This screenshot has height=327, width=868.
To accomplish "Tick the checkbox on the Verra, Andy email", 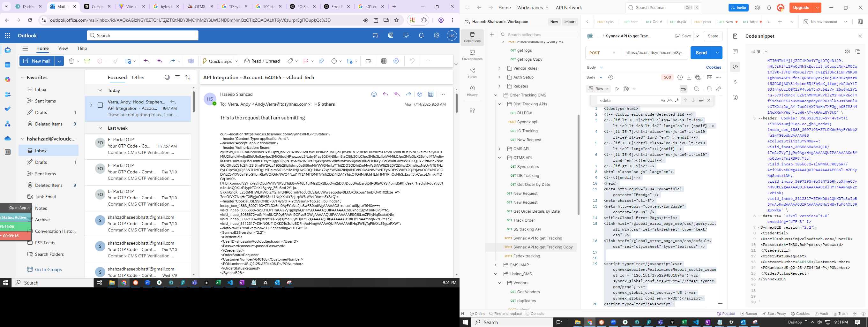I will coord(100,105).
